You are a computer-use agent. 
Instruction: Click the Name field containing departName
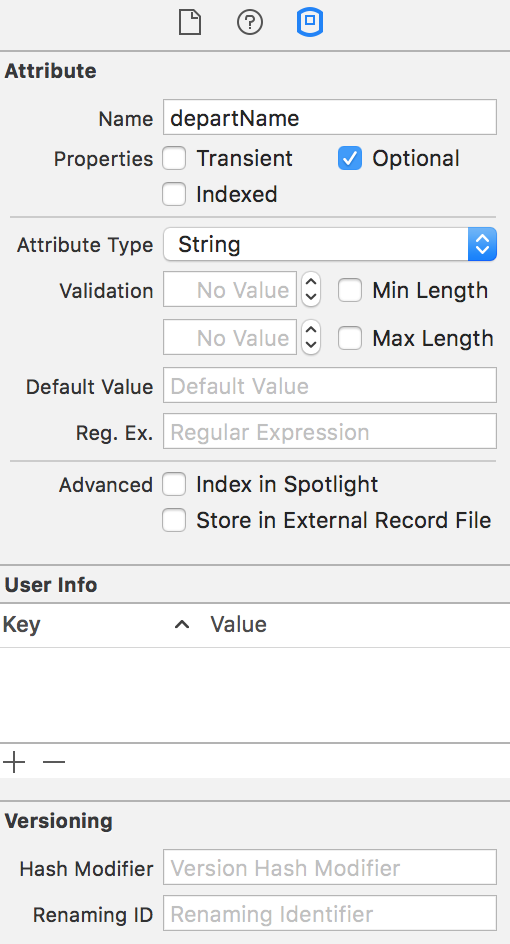point(330,117)
